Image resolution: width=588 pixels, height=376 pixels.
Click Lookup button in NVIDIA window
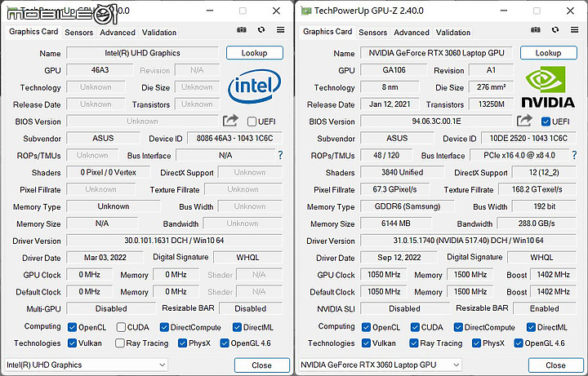tap(549, 53)
